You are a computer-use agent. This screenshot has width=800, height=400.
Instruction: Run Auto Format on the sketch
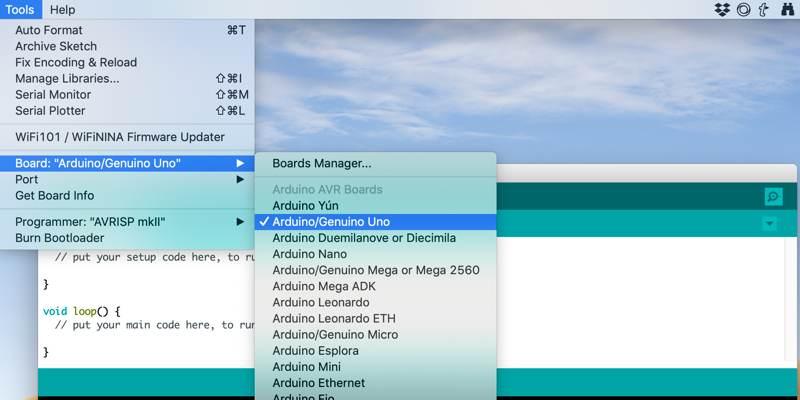tap(49, 30)
